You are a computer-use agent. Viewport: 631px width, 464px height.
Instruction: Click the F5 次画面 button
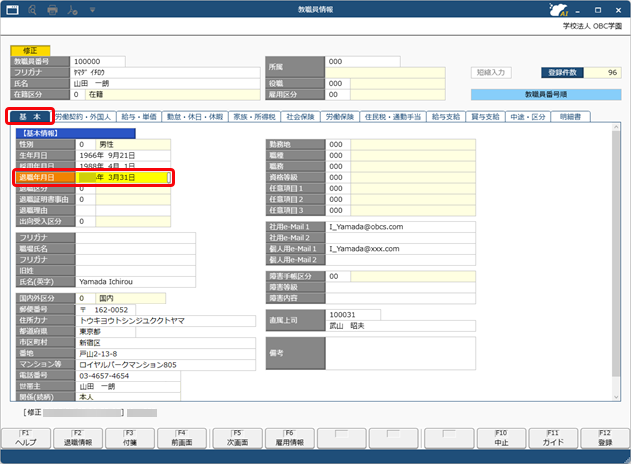pyautogui.click(x=237, y=438)
